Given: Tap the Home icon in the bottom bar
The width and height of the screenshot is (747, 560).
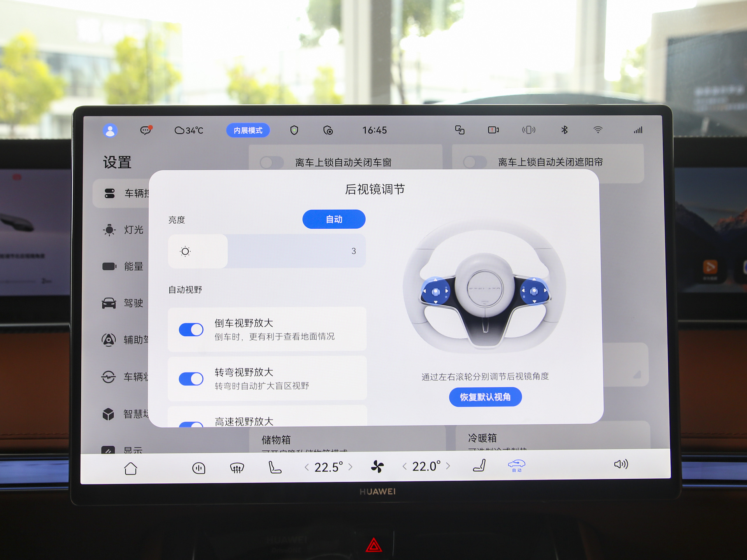Looking at the screenshot, I should (x=131, y=468).
